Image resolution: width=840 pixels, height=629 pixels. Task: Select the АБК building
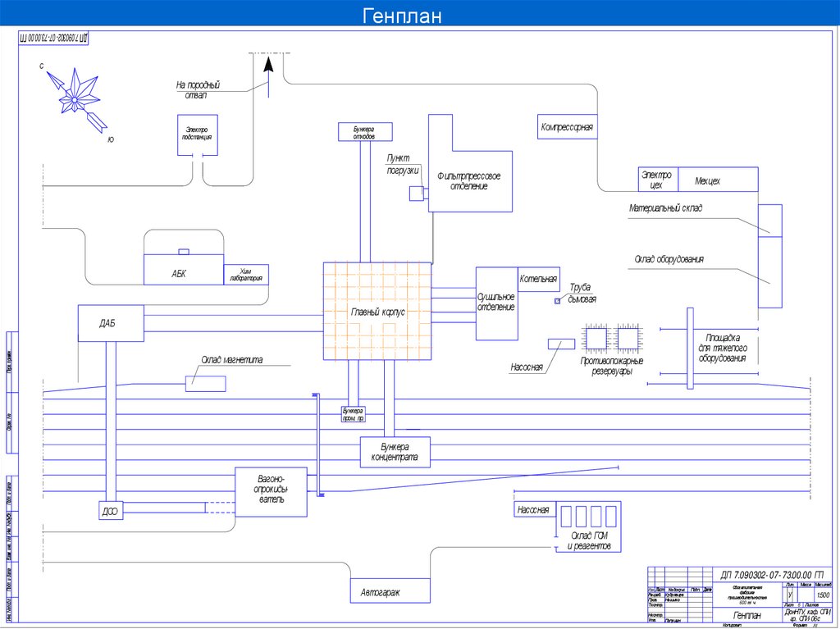184,270
